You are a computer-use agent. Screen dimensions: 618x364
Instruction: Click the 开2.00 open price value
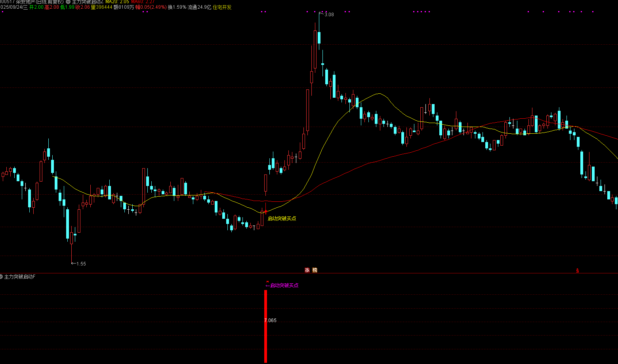(36, 7)
